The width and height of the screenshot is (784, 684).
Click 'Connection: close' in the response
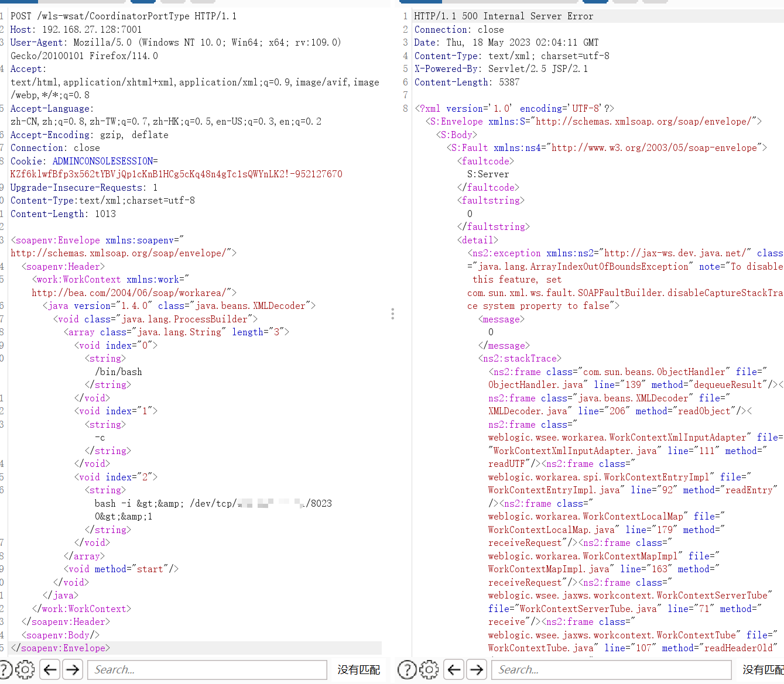[459, 29]
